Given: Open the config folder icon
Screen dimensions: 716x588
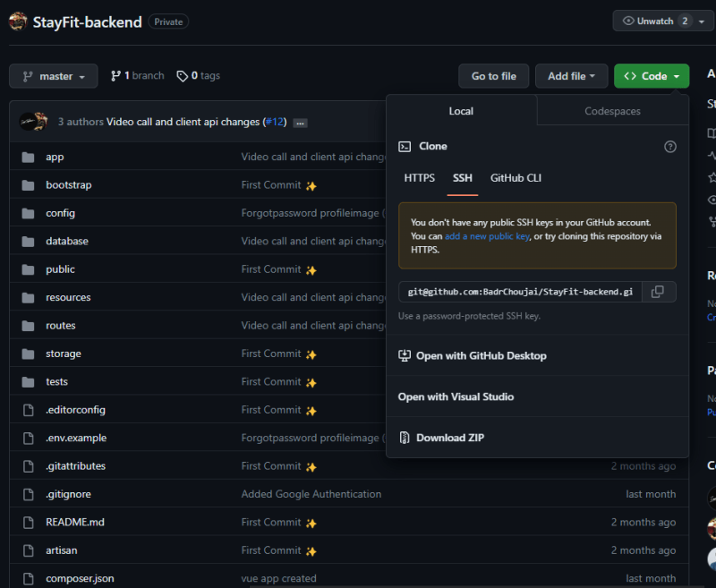Looking at the screenshot, I should tap(28, 213).
